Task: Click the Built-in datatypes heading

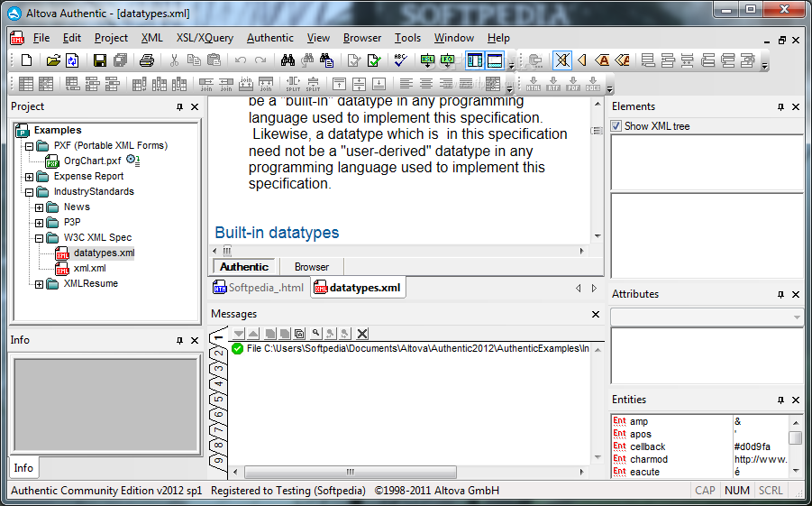Action: 277,233
